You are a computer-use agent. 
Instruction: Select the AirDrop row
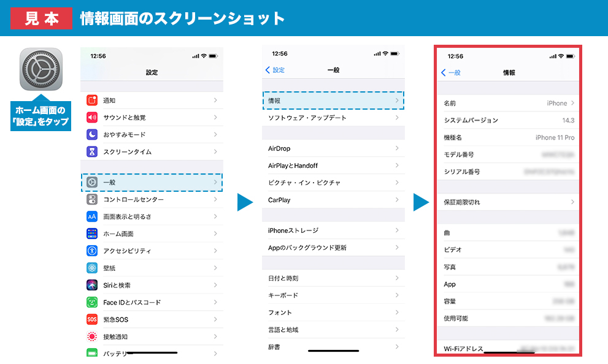[x=333, y=148]
